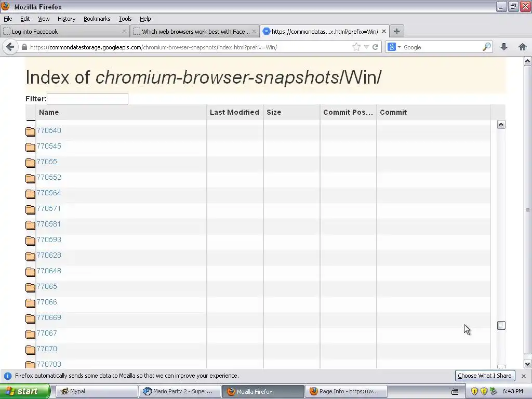The image size is (532, 399).
Task: Close the Which web browsers tab
Action: pyautogui.click(x=254, y=31)
